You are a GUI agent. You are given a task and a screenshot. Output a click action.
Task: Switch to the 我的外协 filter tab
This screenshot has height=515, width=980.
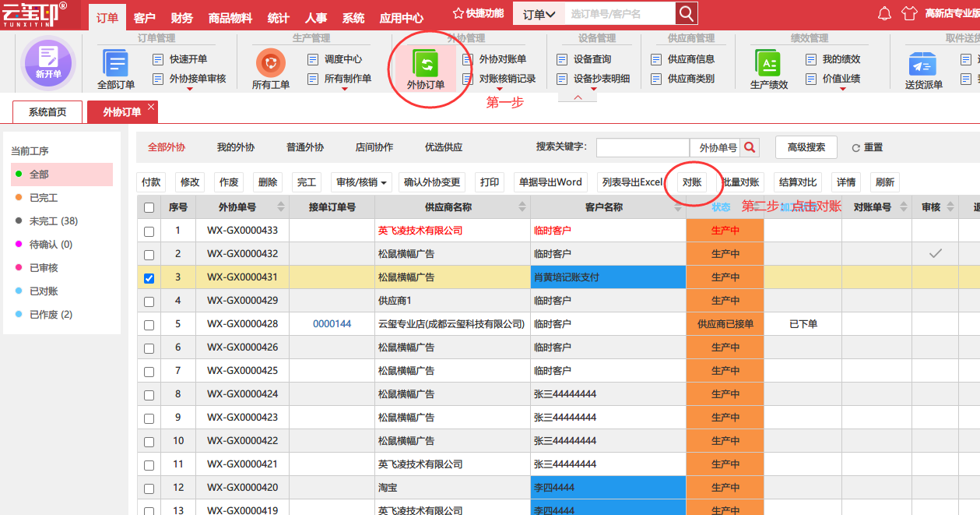[x=236, y=147]
